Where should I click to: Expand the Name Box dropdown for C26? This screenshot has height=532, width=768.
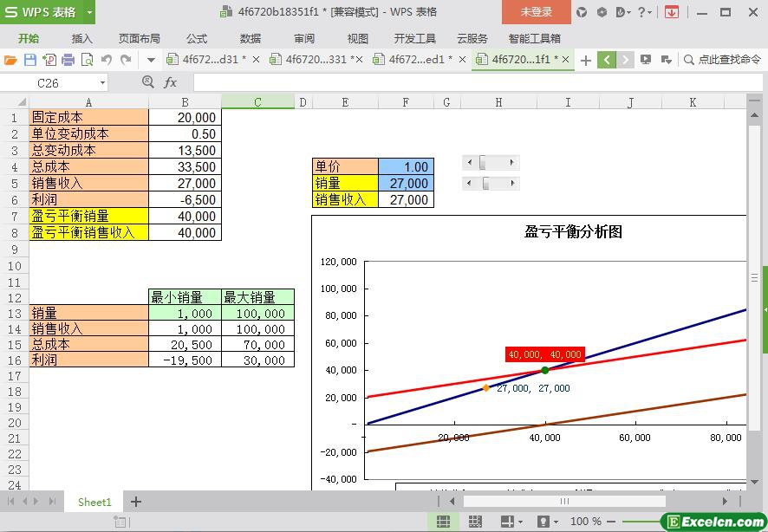tap(102, 83)
